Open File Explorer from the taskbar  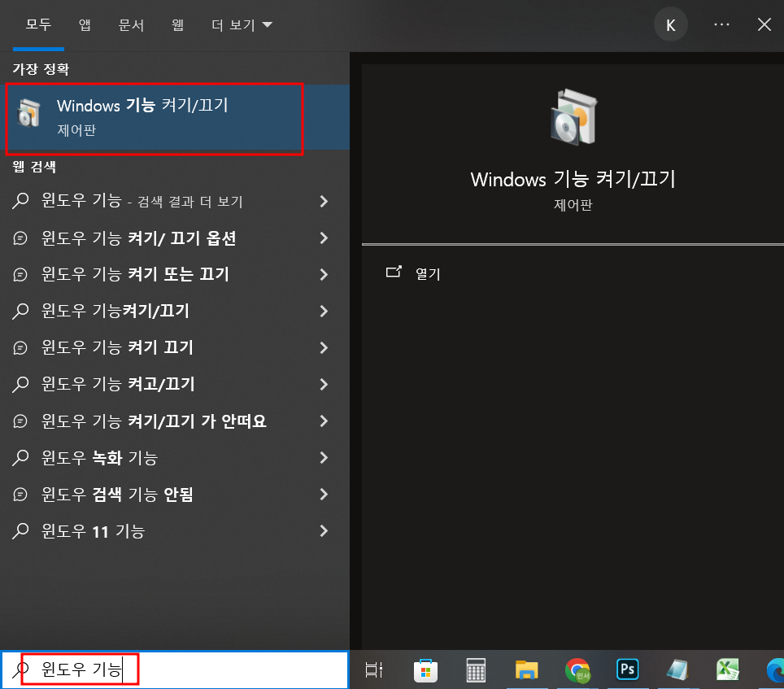pyautogui.click(x=526, y=670)
